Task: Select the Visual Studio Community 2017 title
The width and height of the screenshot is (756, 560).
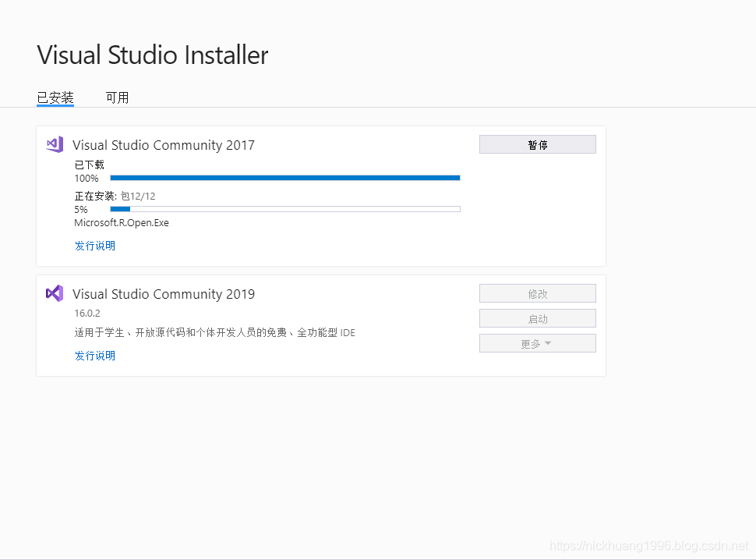Action: coord(164,145)
